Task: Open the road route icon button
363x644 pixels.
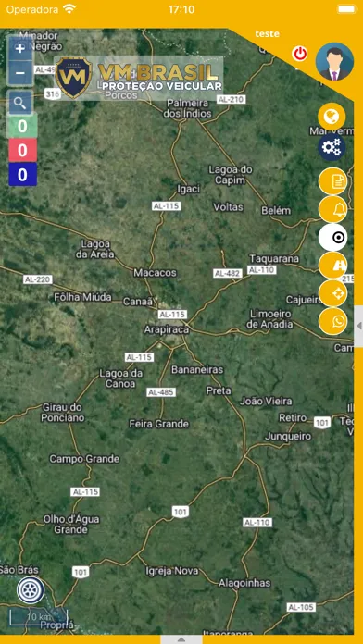Action: point(333,266)
